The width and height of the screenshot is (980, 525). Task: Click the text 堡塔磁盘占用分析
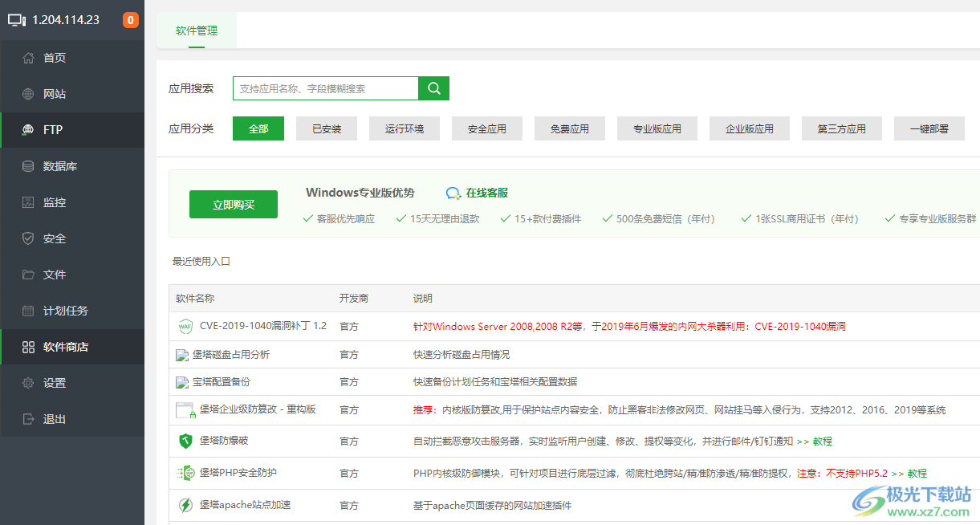click(x=231, y=354)
